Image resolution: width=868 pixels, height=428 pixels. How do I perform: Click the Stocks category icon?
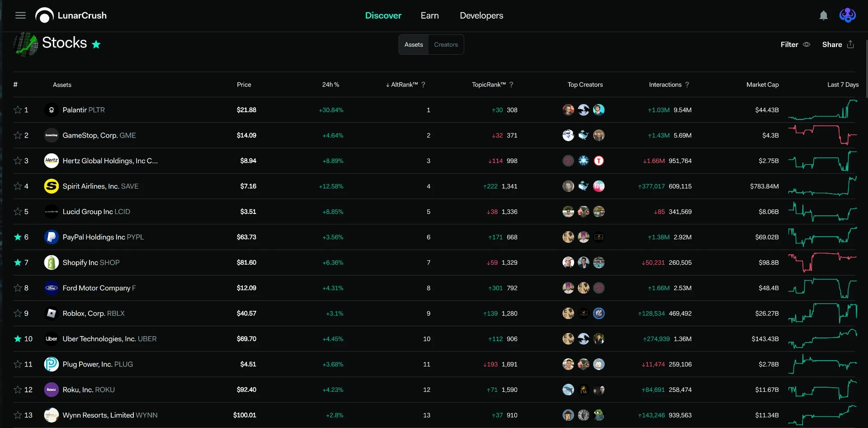click(x=25, y=44)
